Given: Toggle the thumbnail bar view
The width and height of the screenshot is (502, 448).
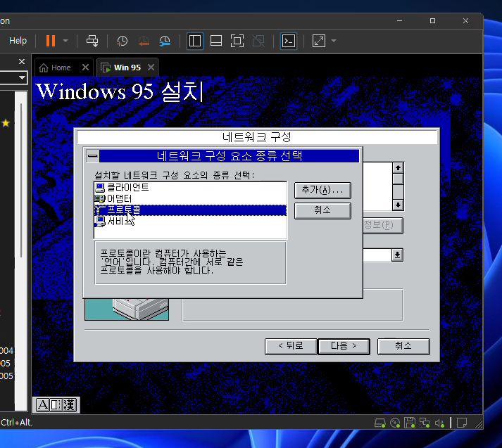Looking at the screenshot, I should coord(216,41).
